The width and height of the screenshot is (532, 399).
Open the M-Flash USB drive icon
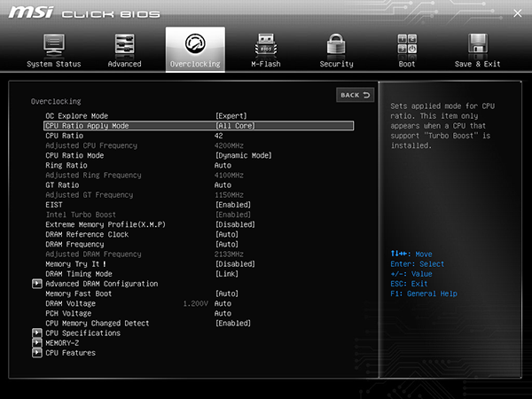click(266, 44)
